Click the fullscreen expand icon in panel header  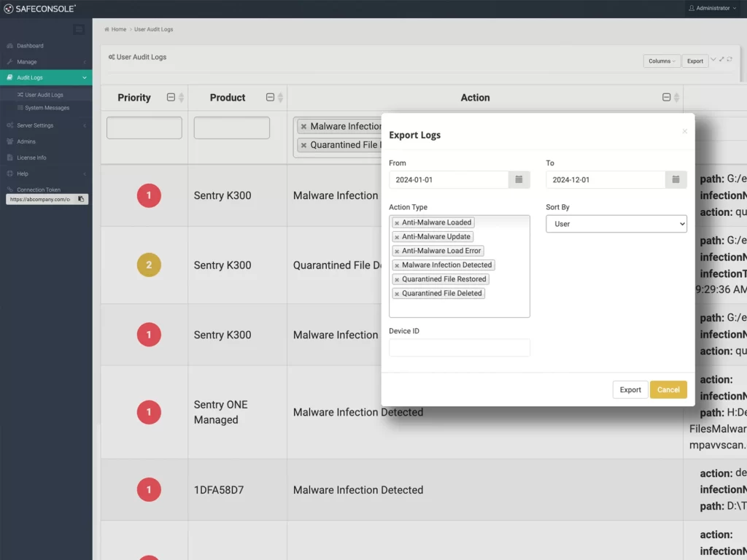[721, 60]
